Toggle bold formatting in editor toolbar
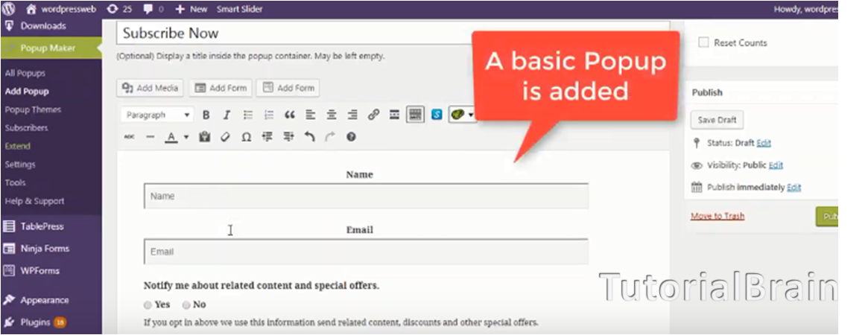Viewport: 868px width, 335px height. [206, 115]
